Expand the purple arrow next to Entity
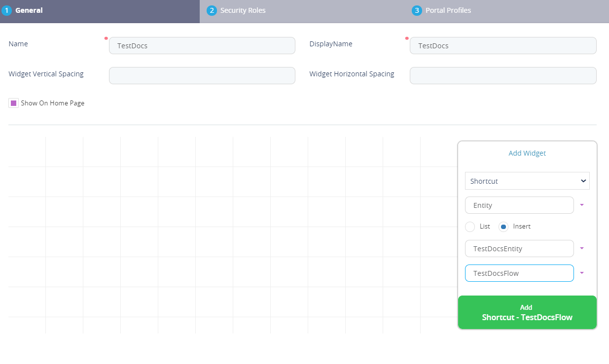The height and width of the screenshot is (364, 609). coord(582,205)
